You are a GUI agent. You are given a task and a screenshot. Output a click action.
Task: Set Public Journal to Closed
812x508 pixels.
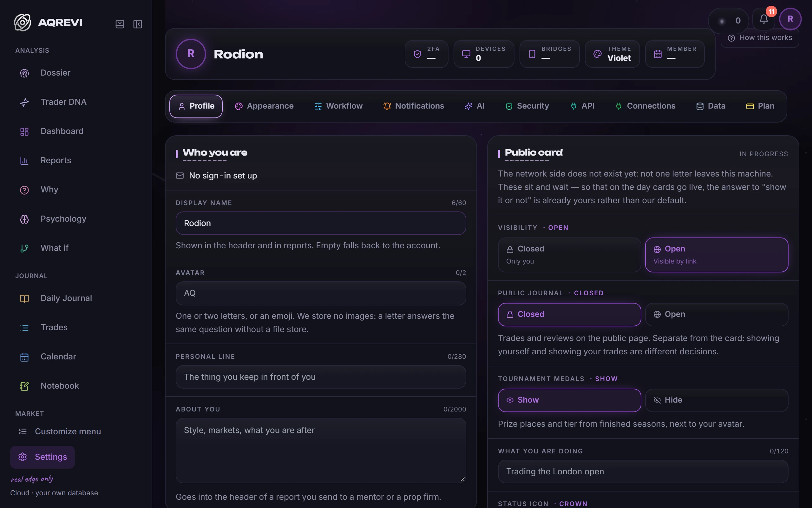click(569, 314)
